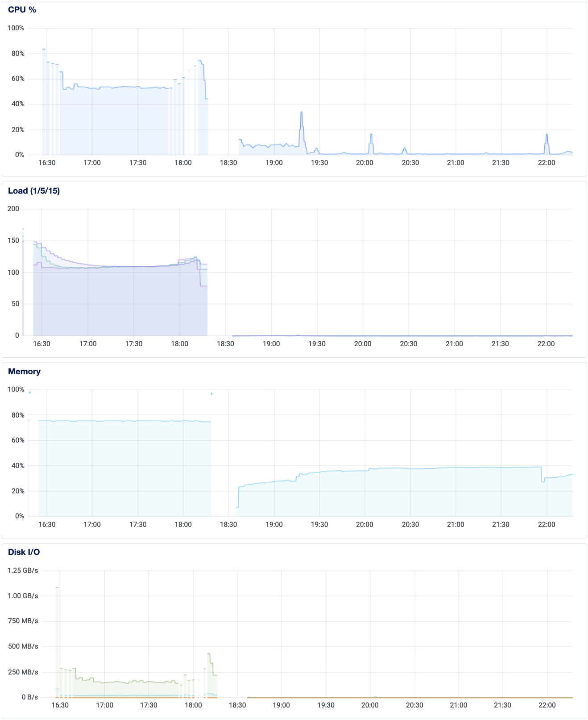588x720 pixels.
Task: Click the 21:30 time label under Memory chart
Action: pyautogui.click(x=501, y=525)
